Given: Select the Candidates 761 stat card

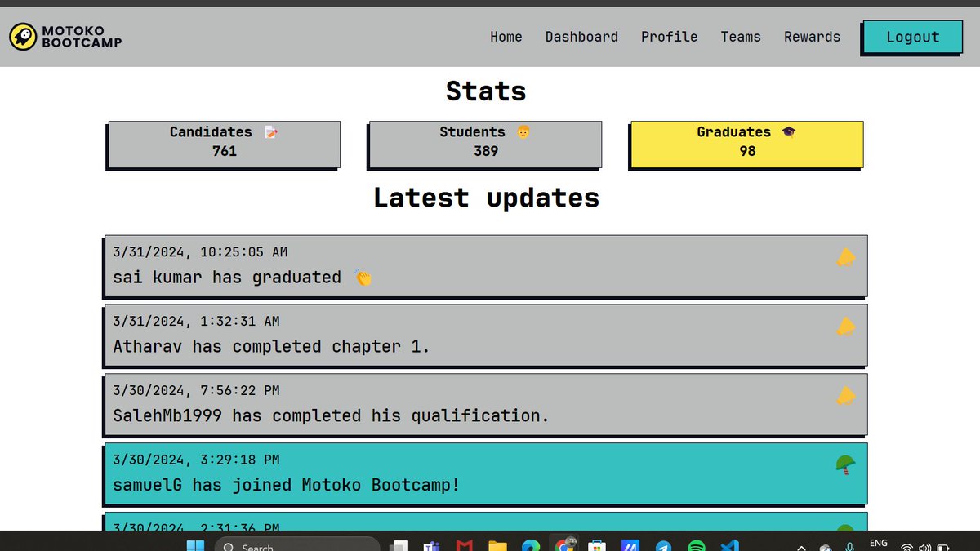Looking at the screenshot, I should 224,144.
